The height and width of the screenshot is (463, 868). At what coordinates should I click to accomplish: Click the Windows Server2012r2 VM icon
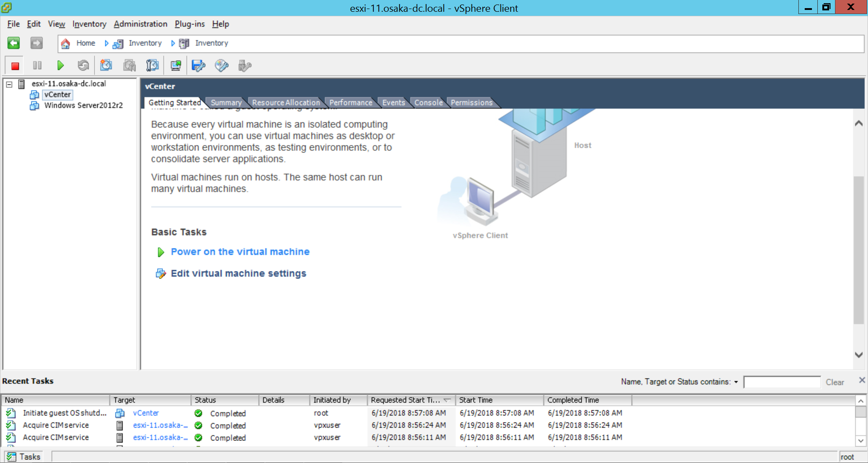34,106
